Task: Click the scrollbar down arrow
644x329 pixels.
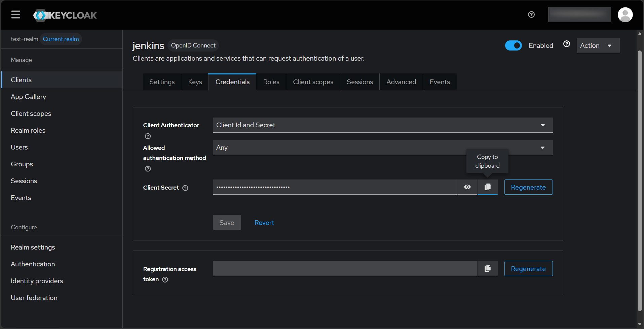Action: pyautogui.click(x=640, y=324)
